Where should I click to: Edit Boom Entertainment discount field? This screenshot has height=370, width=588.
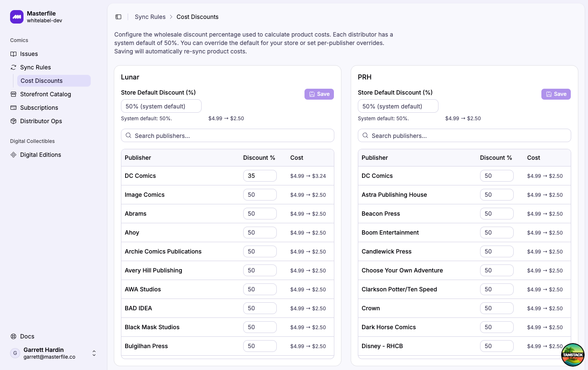point(497,233)
